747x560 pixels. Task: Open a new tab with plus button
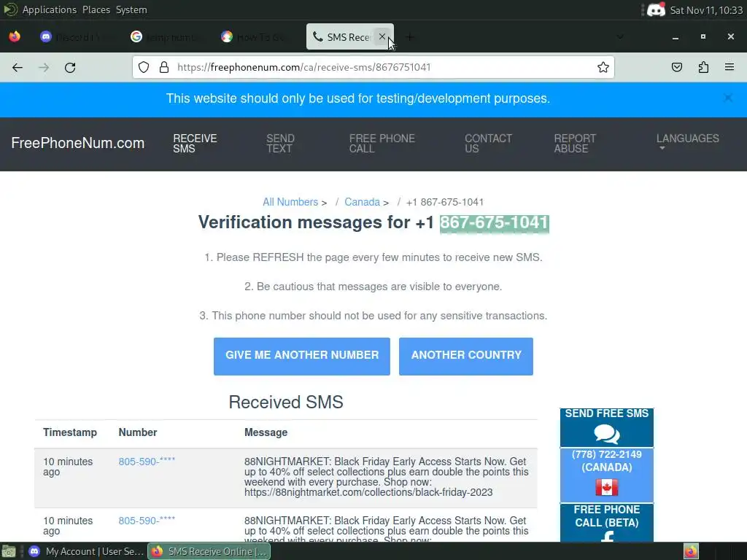click(x=410, y=36)
